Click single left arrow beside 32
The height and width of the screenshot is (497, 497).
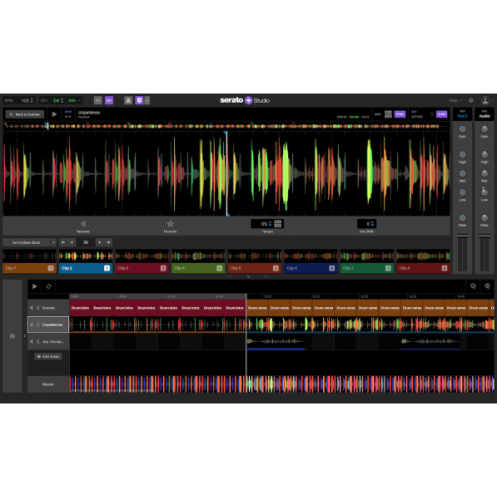pyautogui.click(x=72, y=242)
